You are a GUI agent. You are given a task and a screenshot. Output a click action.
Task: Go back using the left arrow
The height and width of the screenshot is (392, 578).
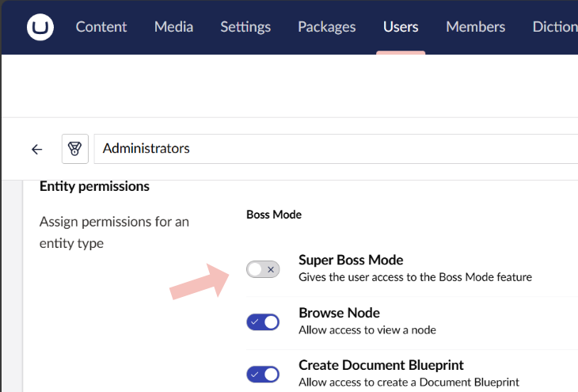click(37, 150)
